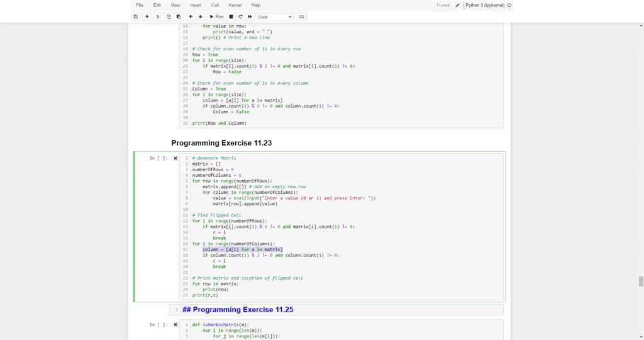Select the '## Programming Exercise 11.25' markdown cell
This screenshot has height=340, width=644.
[x=340, y=310]
